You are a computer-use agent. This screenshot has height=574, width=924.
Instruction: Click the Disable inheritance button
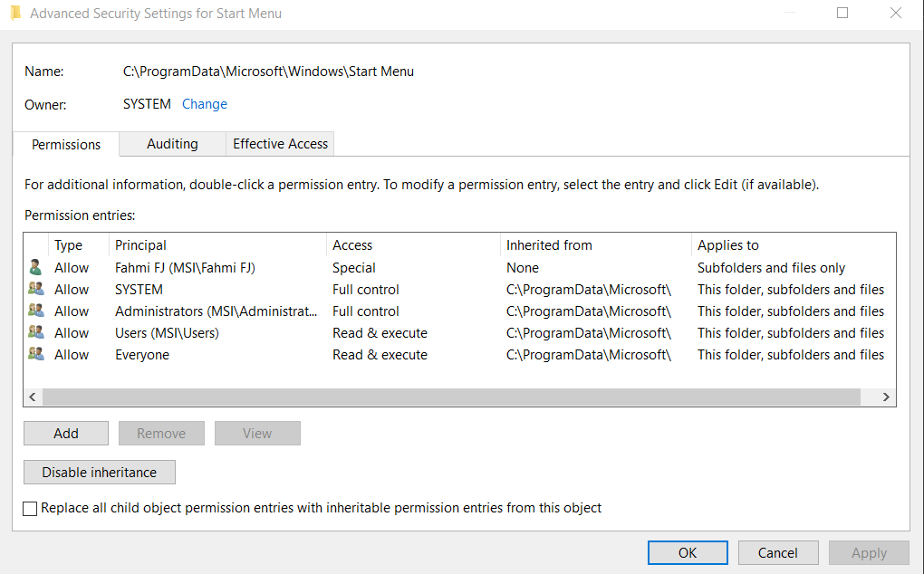[100, 473]
